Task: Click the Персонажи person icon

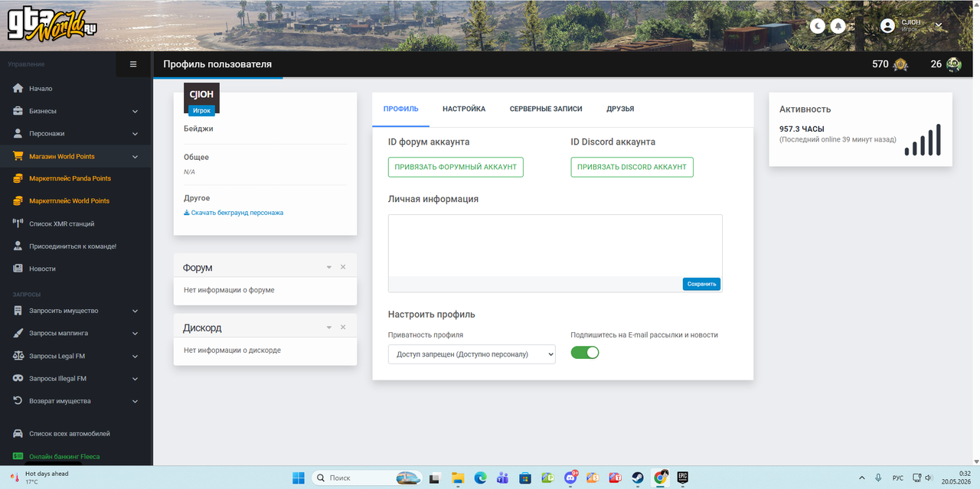Action: (x=18, y=133)
